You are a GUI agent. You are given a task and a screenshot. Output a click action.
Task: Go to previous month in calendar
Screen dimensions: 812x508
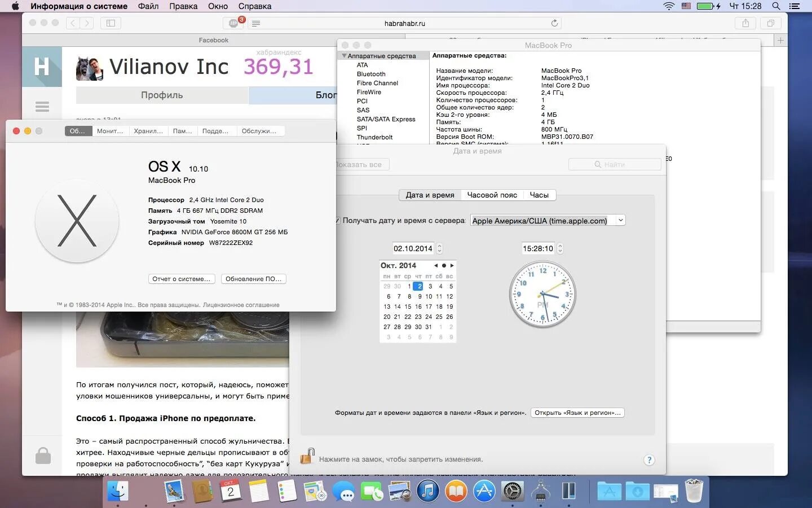pos(436,265)
